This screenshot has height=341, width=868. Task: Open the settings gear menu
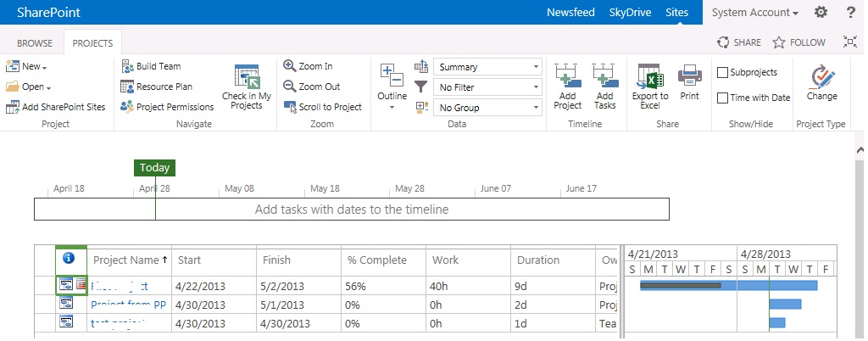tap(821, 12)
